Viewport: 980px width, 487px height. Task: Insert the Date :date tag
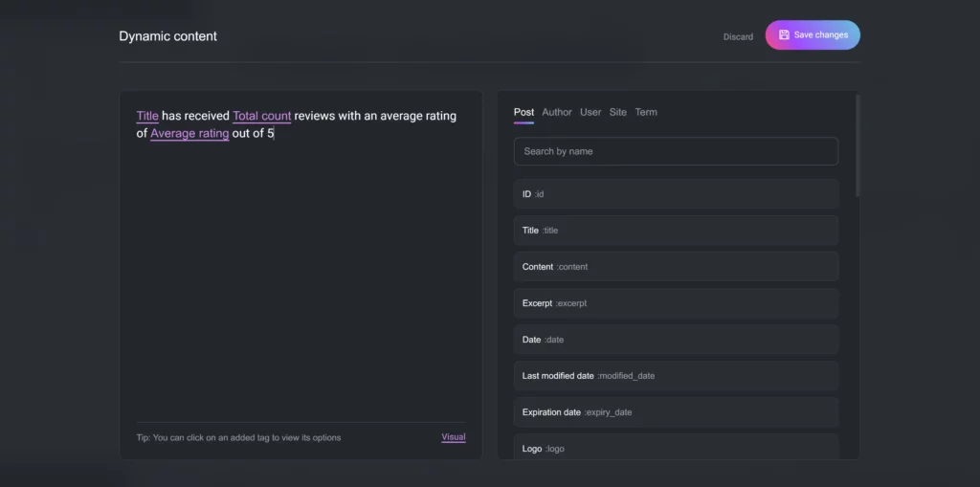click(676, 340)
